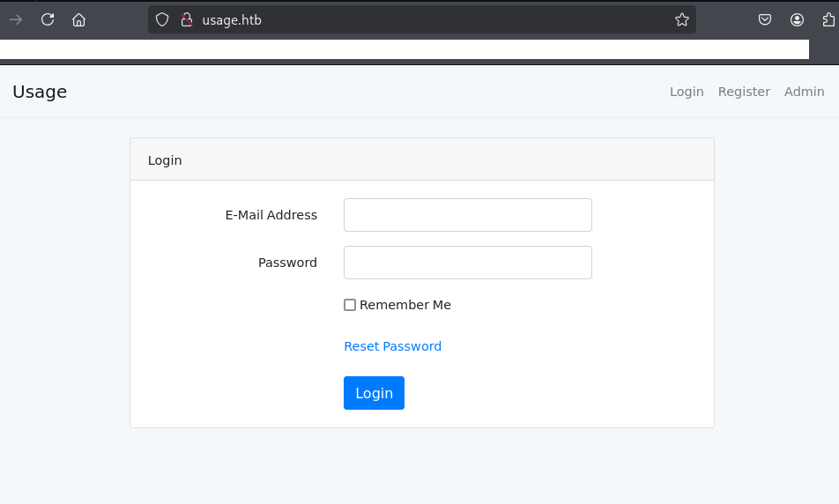The image size is (839, 504).
Task: Open the tracking protection shield panel
Action: click(161, 19)
